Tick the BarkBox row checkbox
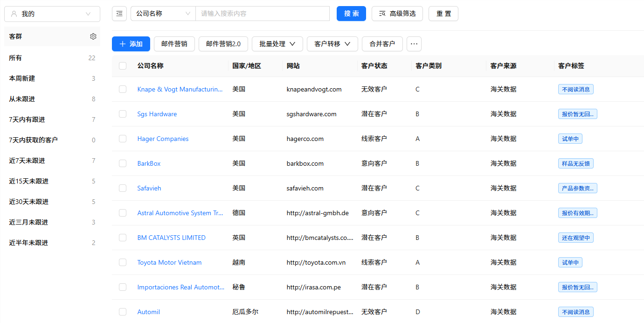This screenshot has width=644, height=323. tap(123, 163)
